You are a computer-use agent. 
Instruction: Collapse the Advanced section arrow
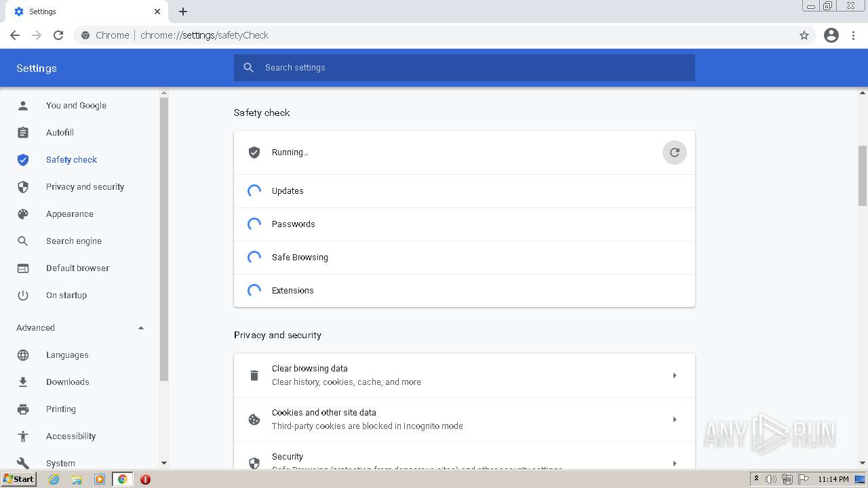coord(141,328)
